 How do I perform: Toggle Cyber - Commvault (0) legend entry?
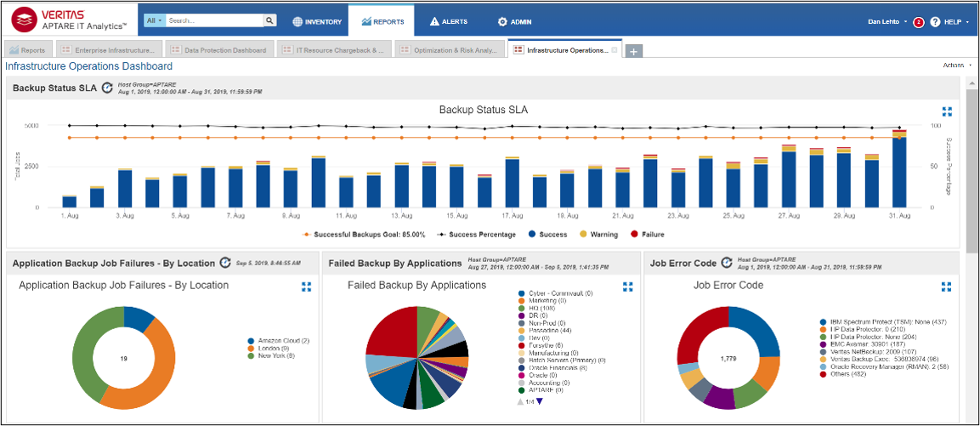[x=555, y=293]
